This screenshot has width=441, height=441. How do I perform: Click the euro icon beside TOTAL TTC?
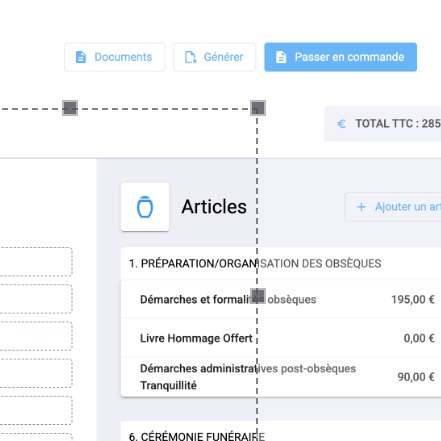coord(341,124)
